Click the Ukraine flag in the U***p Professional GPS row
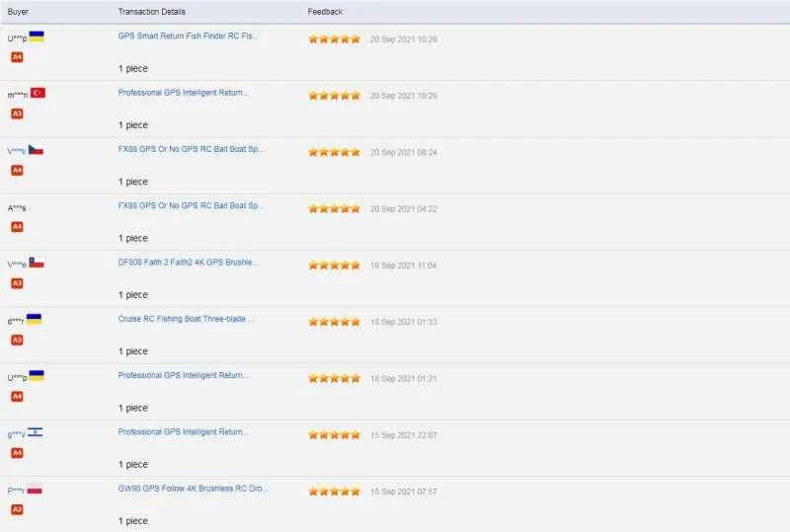Viewport: 790px width, 532px height. [x=37, y=376]
